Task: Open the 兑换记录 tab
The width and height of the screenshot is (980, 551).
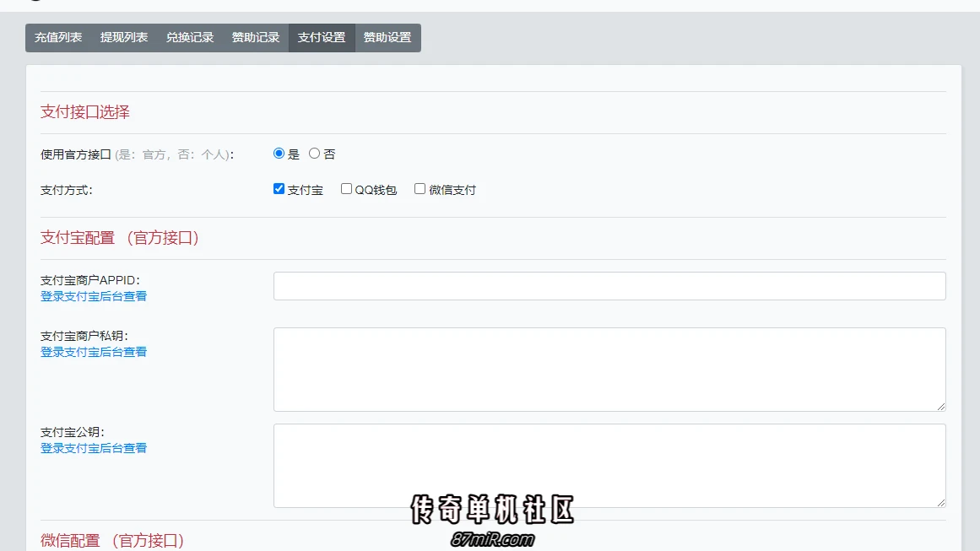Action: click(190, 37)
